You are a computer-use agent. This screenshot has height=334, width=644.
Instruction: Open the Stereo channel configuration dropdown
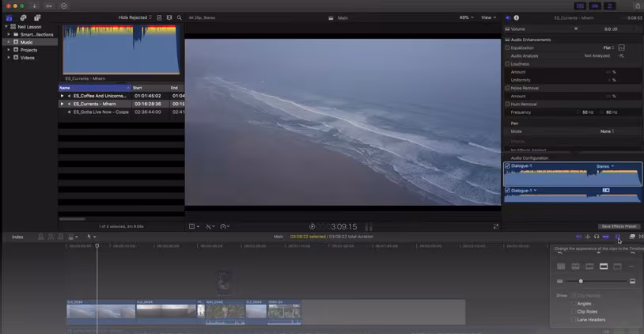605,166
